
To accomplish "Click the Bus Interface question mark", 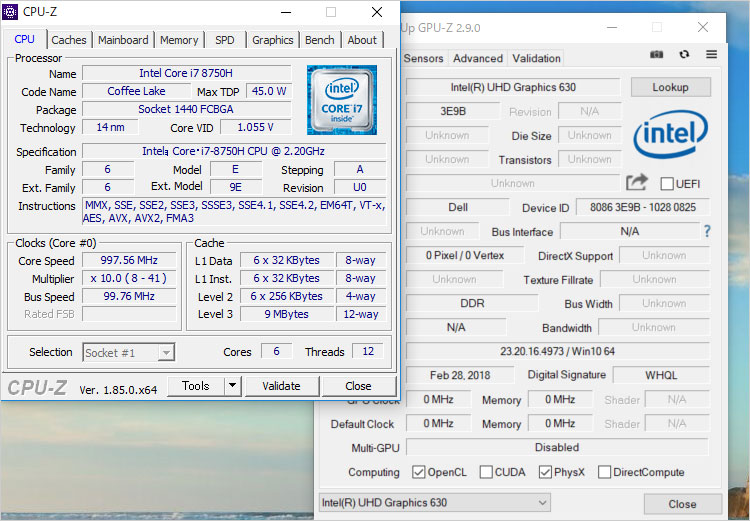I will coord(707,232).
